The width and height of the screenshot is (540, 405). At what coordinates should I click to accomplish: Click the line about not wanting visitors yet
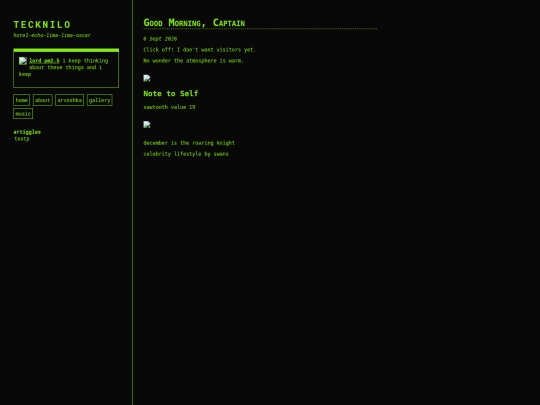coord(199,50)
